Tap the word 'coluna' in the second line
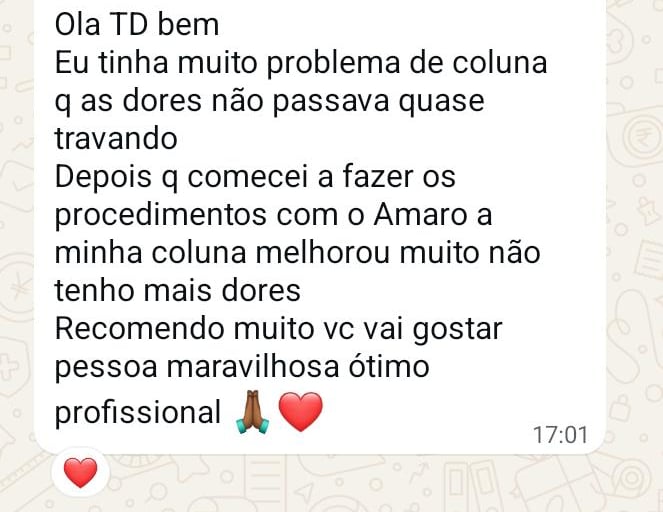 click(500, 63)
